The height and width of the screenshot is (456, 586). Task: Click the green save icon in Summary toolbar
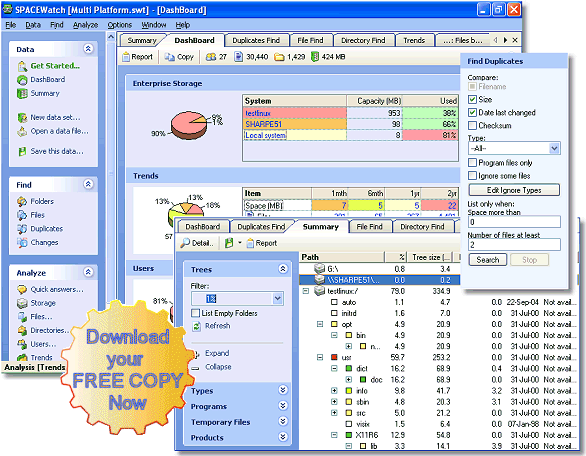pos(229,243)
